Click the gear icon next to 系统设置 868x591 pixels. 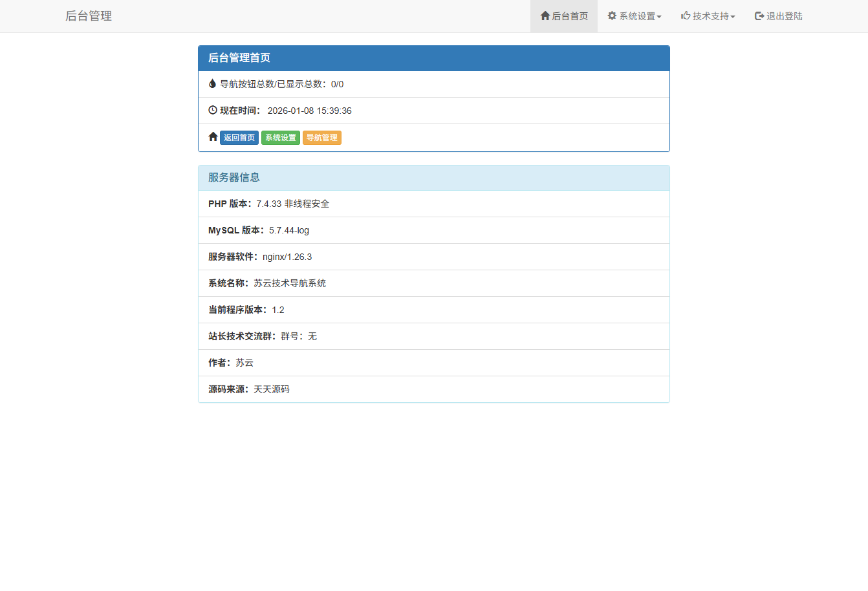(611, 16)
